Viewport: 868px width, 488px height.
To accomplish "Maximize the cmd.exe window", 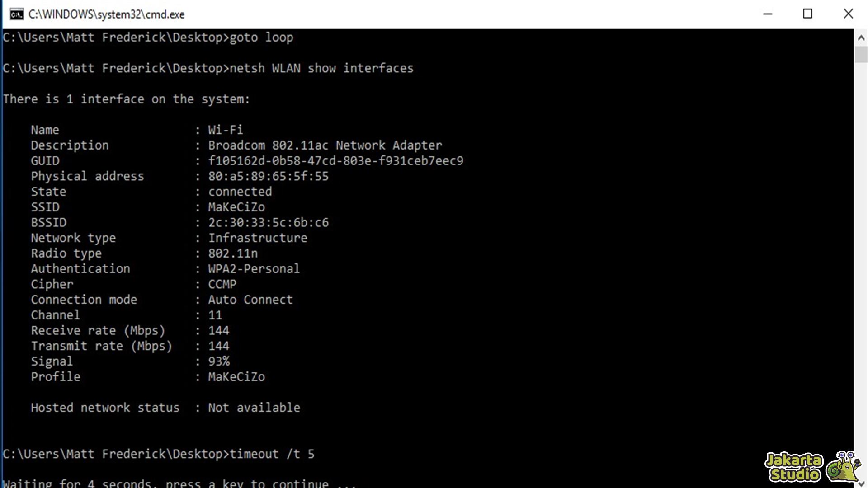I will 807,14.
